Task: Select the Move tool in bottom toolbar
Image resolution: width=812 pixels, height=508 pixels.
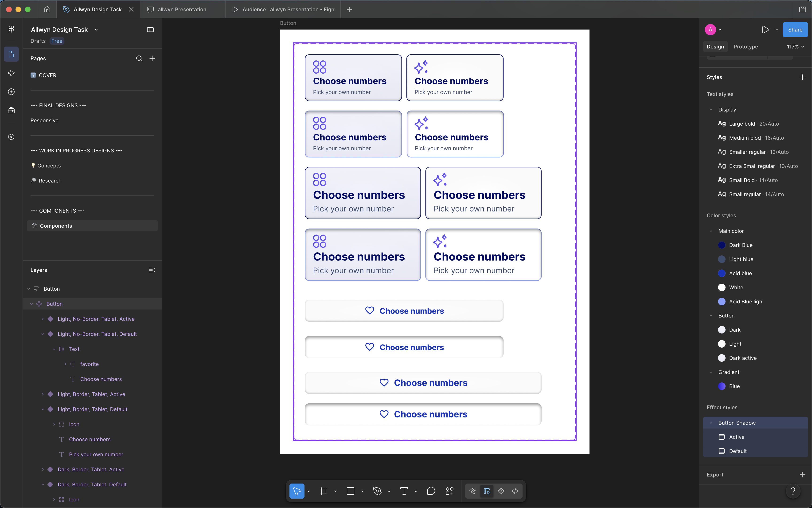Action: click(x=297, y=491)
